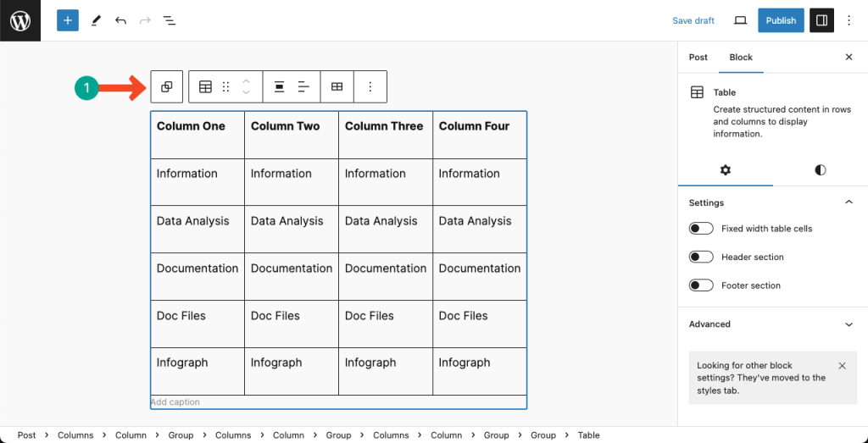Select Table in the breadcrumb
Screen dimensions: 868x443
(588, 435)
